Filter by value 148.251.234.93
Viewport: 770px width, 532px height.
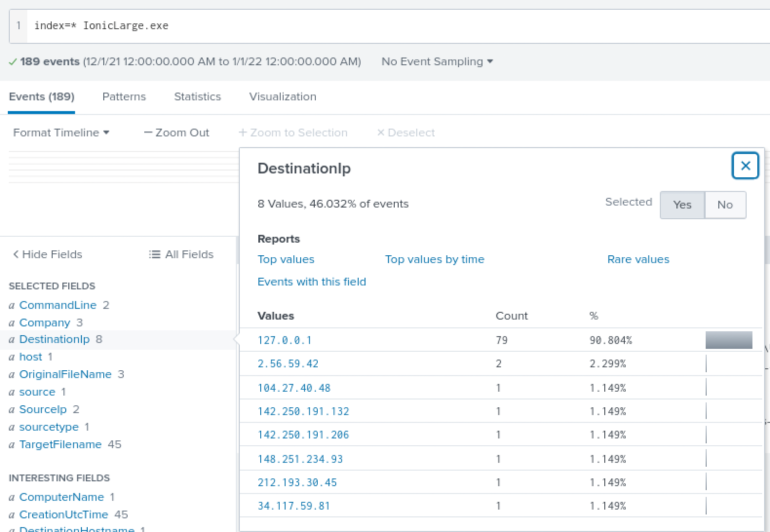coord(300,459)
